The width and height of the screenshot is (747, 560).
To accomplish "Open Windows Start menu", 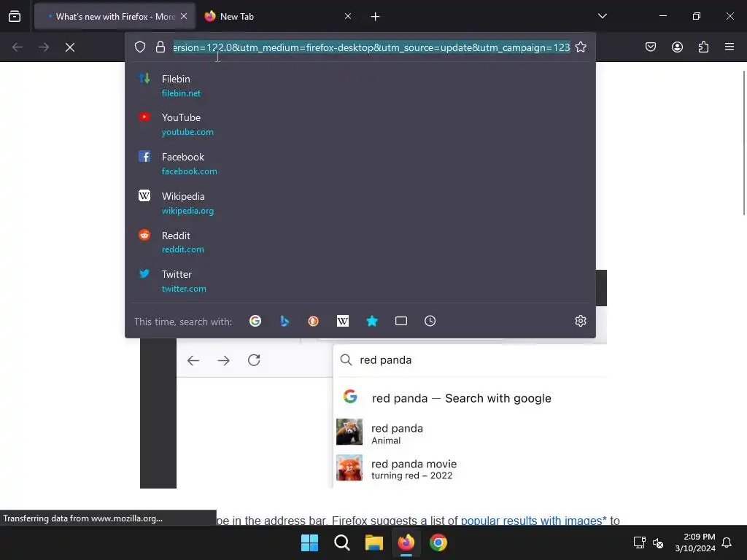I will coord(309,542).
